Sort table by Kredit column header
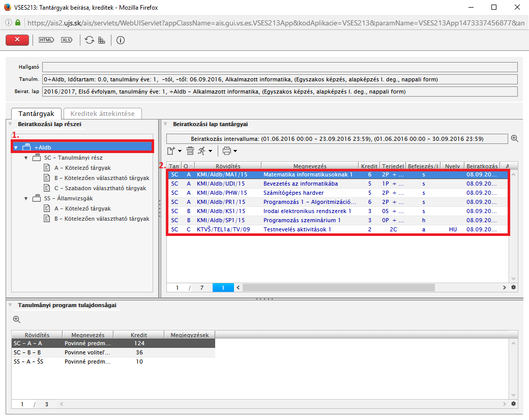Image resolution: width=529 pixels, height=420 pixels. pyautogui.click(x=370, y=166)
